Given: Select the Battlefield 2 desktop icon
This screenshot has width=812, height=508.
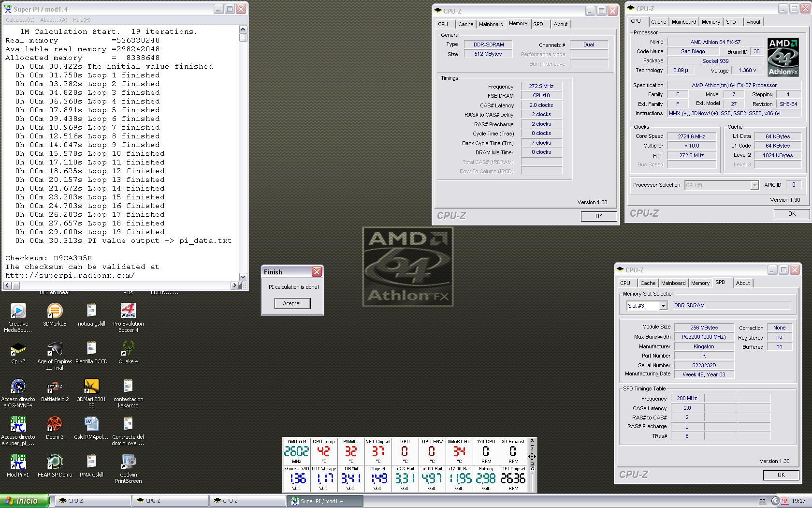Looking at the screenshot, I should pyautogui.click(x=55, y=391).
